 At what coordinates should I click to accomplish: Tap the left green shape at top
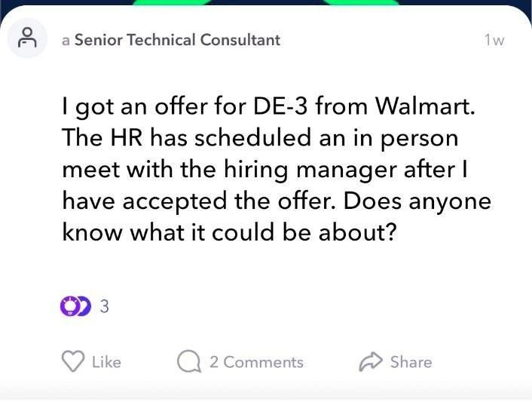(173, 2)
